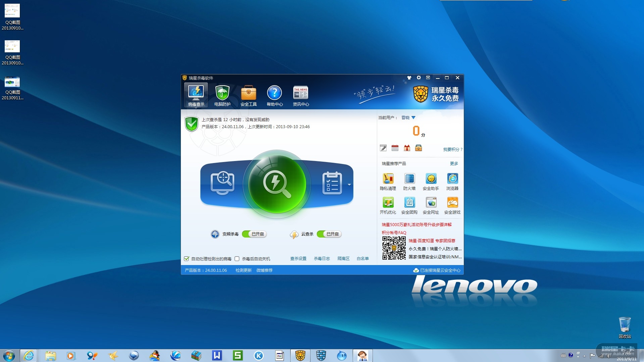This screenshot has width=644, height=362.
Task: Open the Rising firewall shield taskbar icon
Action: [x=321, y=356]
